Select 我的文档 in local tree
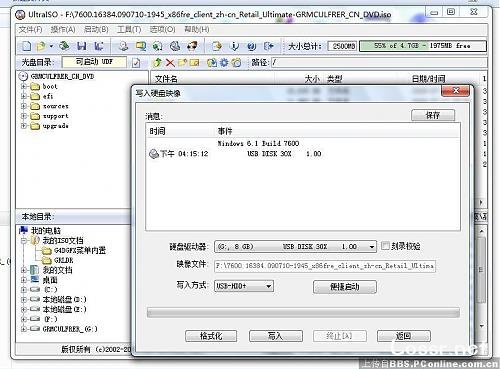500x369 pixels. [x=57, y=270]
